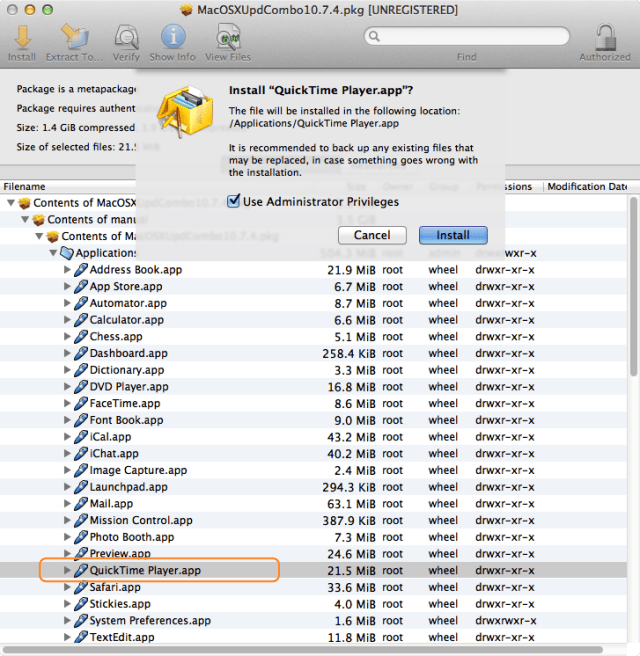Image resolution: width=640 pixels, height=656 pixels.
Task: Click the Extract To toolbar icon
Action: point(74,38)
